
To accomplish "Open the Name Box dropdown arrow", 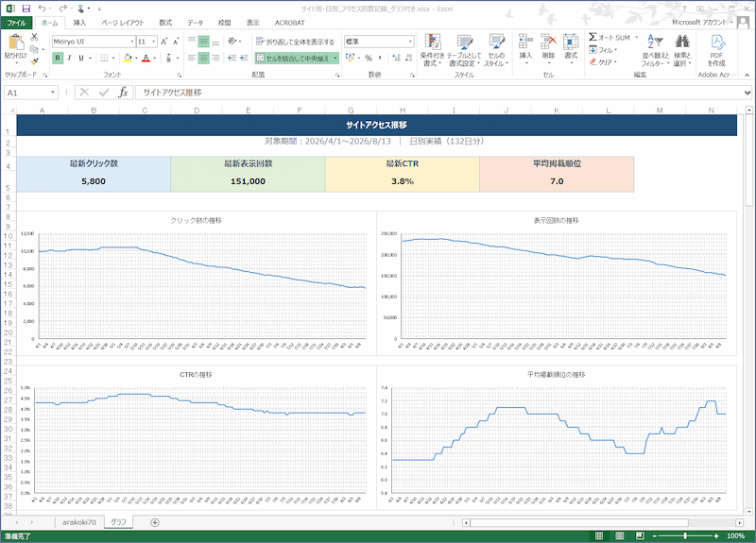I will point(53,93).
